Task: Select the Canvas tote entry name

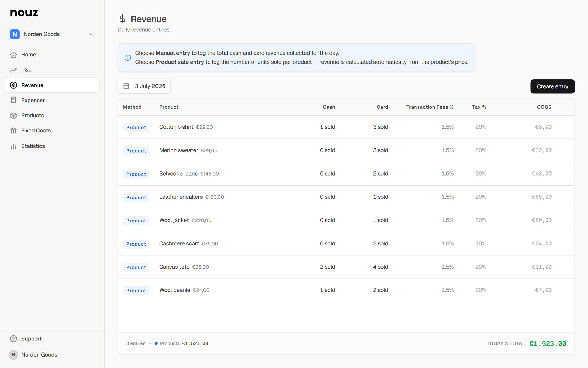Action: [x=174, y=267]
